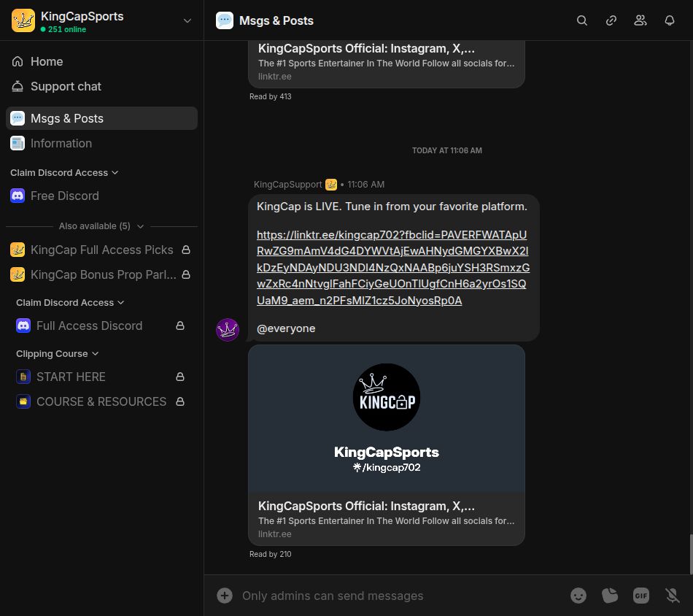Click 'TODAY AT 11:06 AM' date divider
The width and height of the screenshot is (693, 616).
[x=447, y=150]
